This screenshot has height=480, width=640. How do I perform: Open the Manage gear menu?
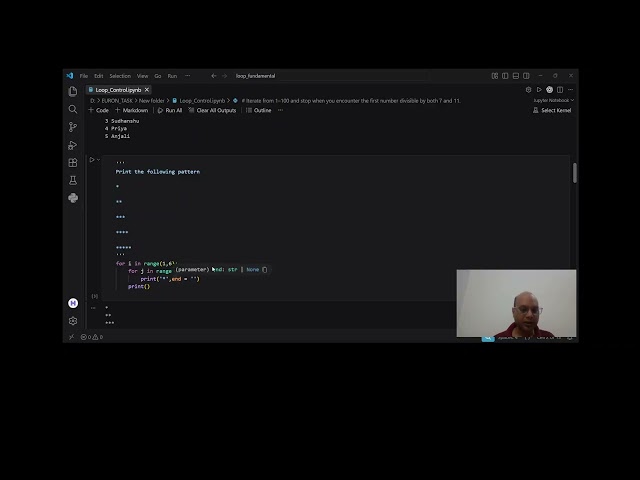[x=73, y=321]
